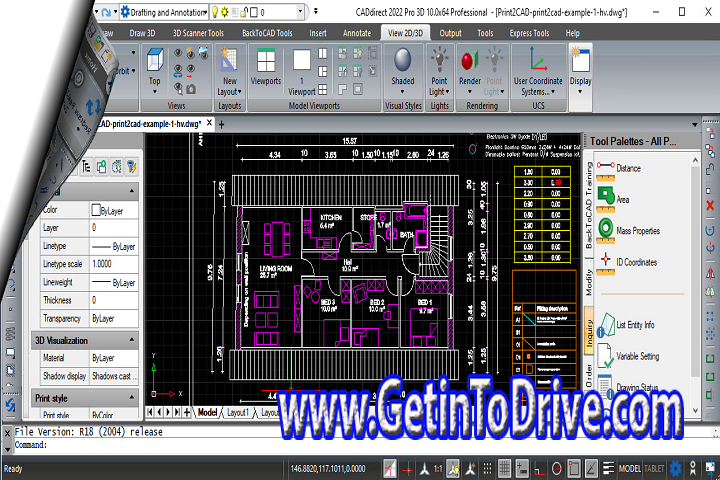
Task: Toggle layer lightbulb on/off icon
Action: 214,12
